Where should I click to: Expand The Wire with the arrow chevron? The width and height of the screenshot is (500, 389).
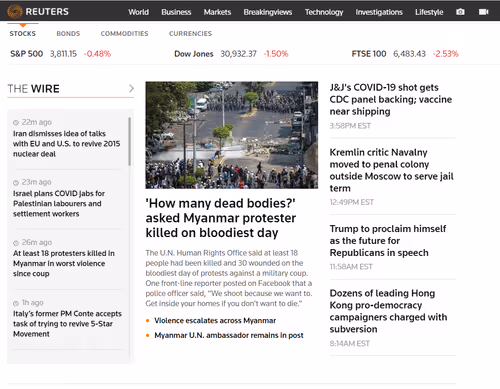tap(131, 88)
